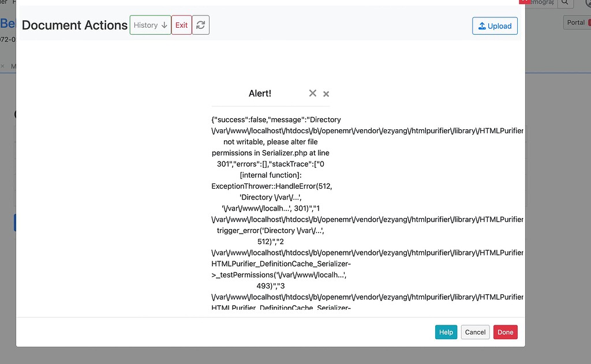Click the red notification badge beside Portal
The image size is (591, 364).
coord(588,23)
